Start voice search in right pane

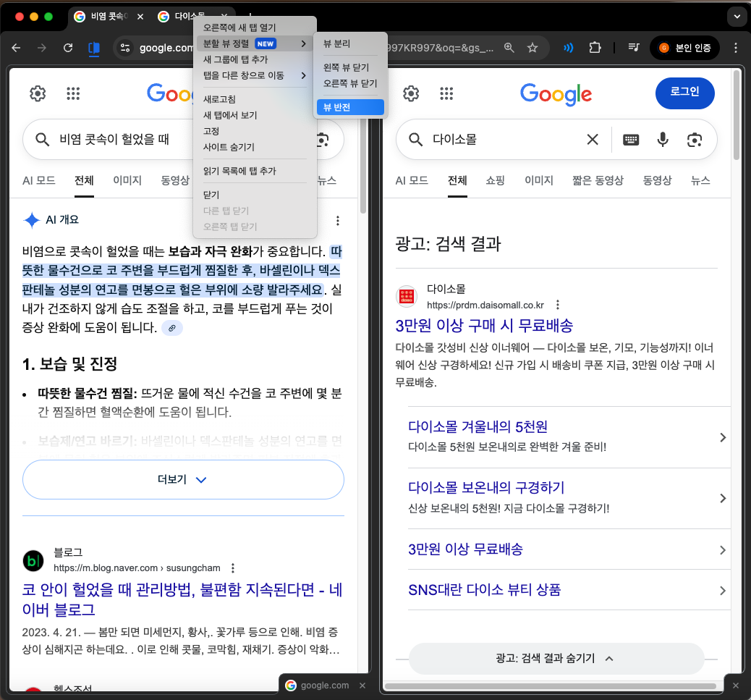pos(663,140)
